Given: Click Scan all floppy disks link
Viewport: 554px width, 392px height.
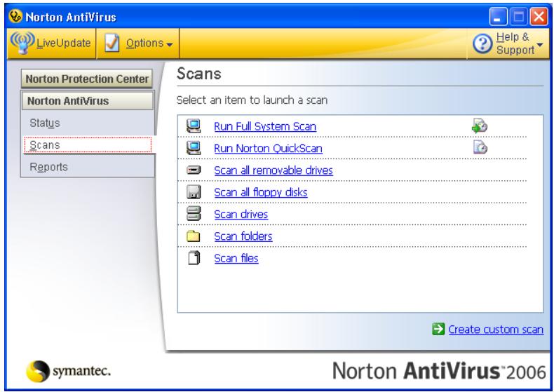Looking at the screenshot, I should 261,192.
